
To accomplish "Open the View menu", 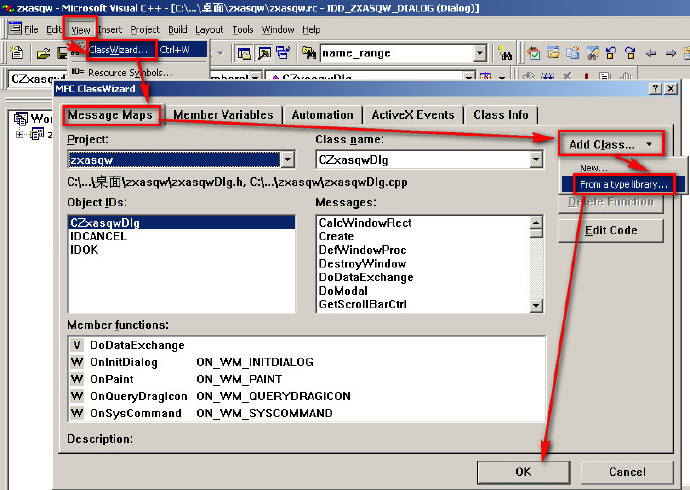I will (81, 29).
